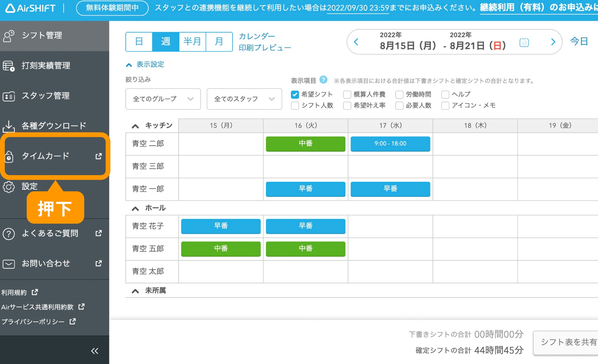This screenshot has height=364, width=598.
Task: Open the 設定 gear icon
Action: [x=9, y=187]
